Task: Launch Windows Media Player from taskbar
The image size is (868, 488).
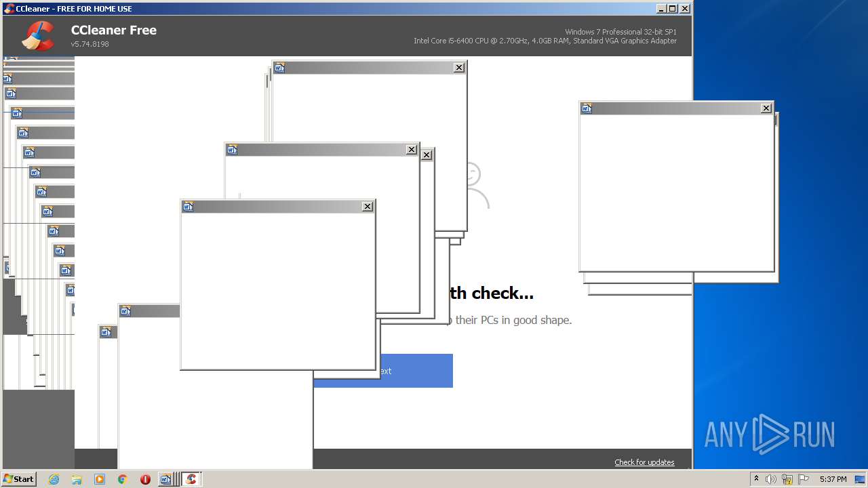Action: 100,479
